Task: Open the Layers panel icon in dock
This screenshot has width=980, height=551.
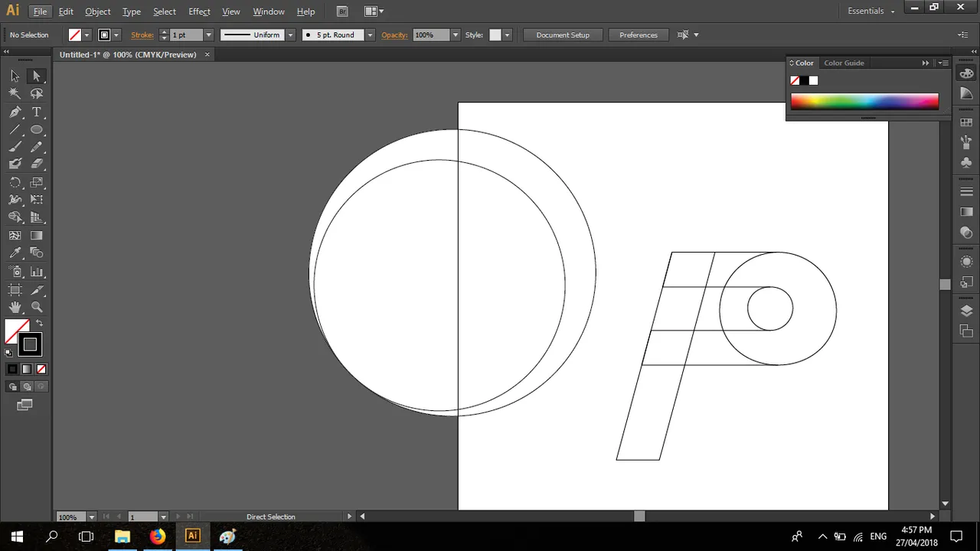Action: click(966, 311)
